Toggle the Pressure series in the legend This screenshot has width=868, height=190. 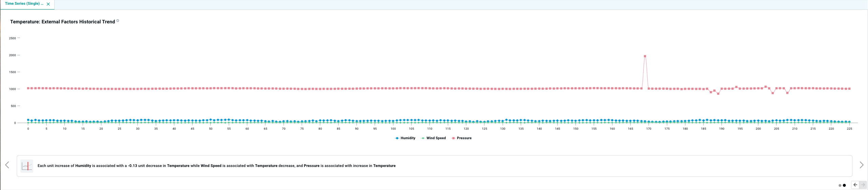pyautogui.click(x=464, y=138)
